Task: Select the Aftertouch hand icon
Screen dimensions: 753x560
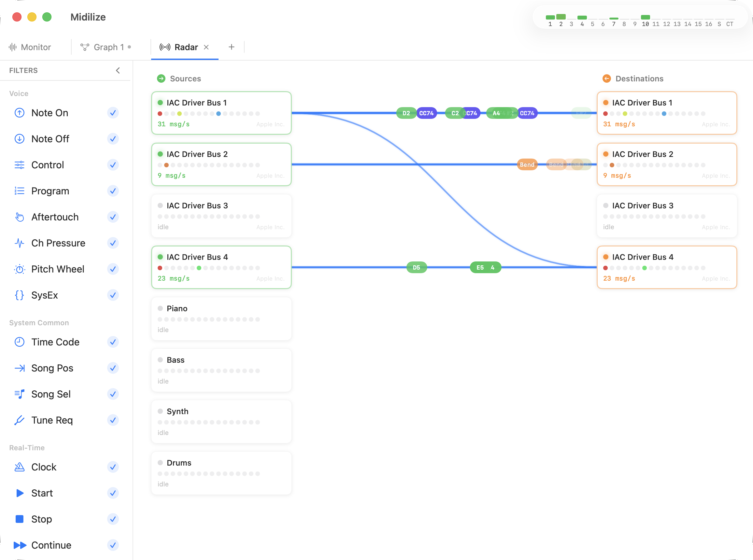Action: click(x=19, y=217)
